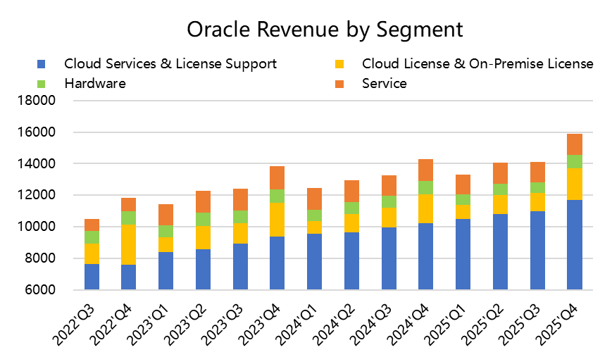This screenshot has height=364, width=612.
Task: Select the green bar segment for 2025'Q4
Action: coord(575,161)
